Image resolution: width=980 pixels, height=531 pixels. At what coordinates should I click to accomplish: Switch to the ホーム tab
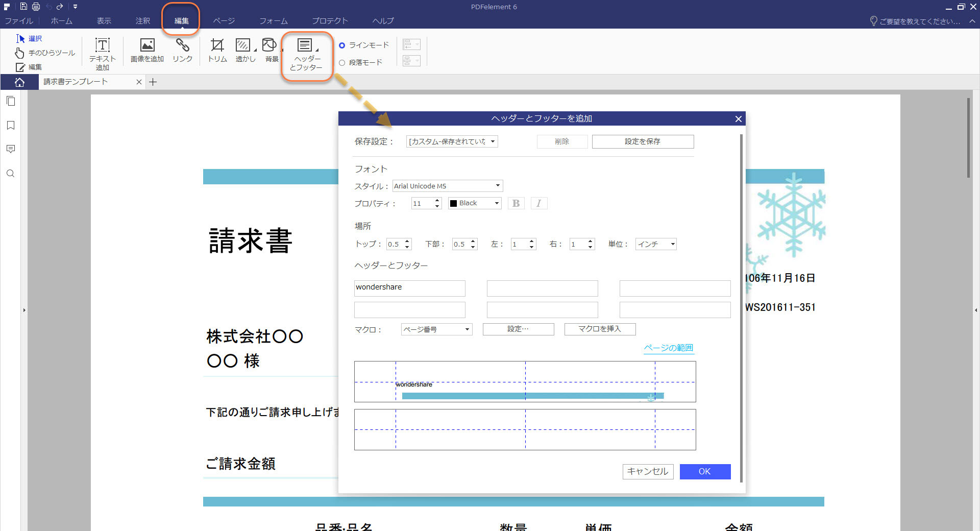(x=61, y=21)
